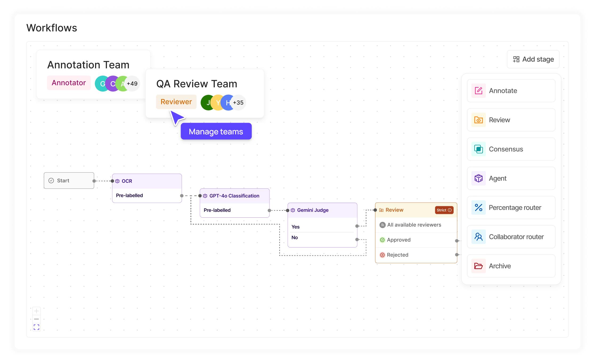
Task: Choose Archive from the stage list
Action: click(511, 266)
